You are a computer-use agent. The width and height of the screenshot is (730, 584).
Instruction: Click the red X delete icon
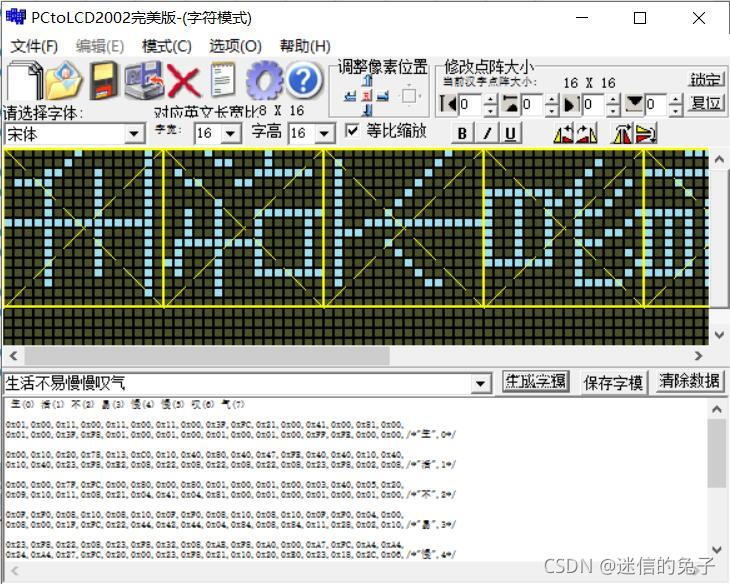point(184,81)
